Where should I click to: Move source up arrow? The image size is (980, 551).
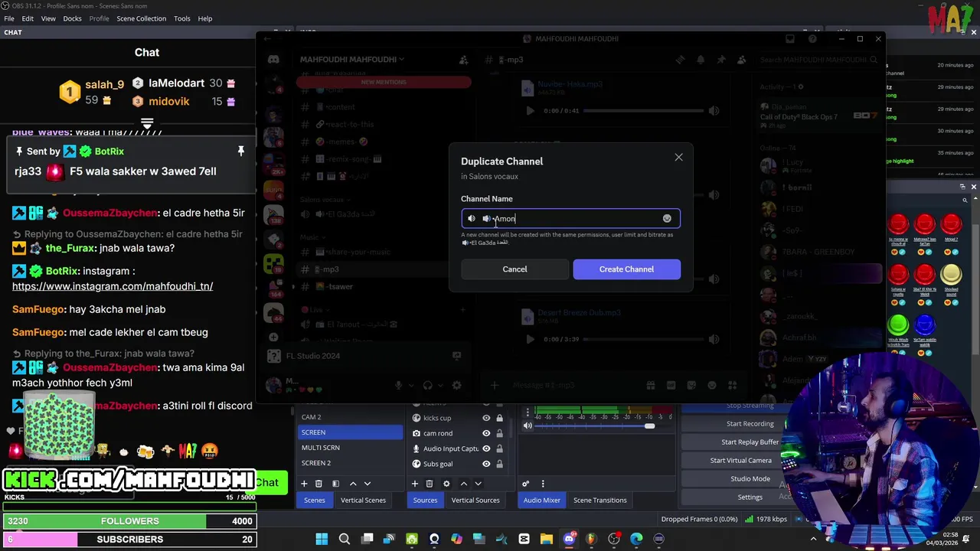coord(463,484)
